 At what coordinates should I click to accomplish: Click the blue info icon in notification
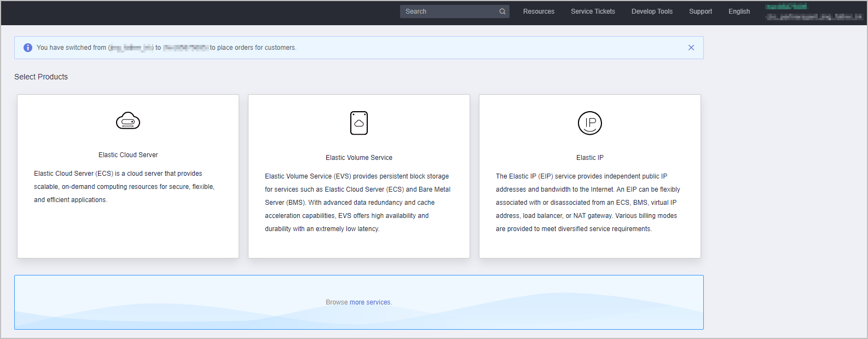(28, 48)
